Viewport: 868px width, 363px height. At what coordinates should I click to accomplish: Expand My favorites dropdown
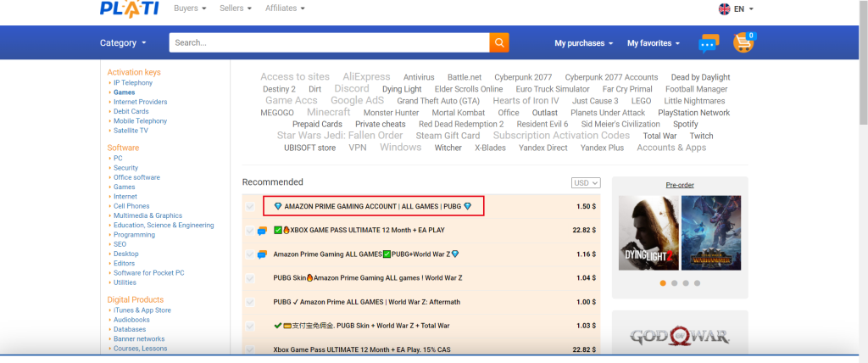click(x=654, y=43)
